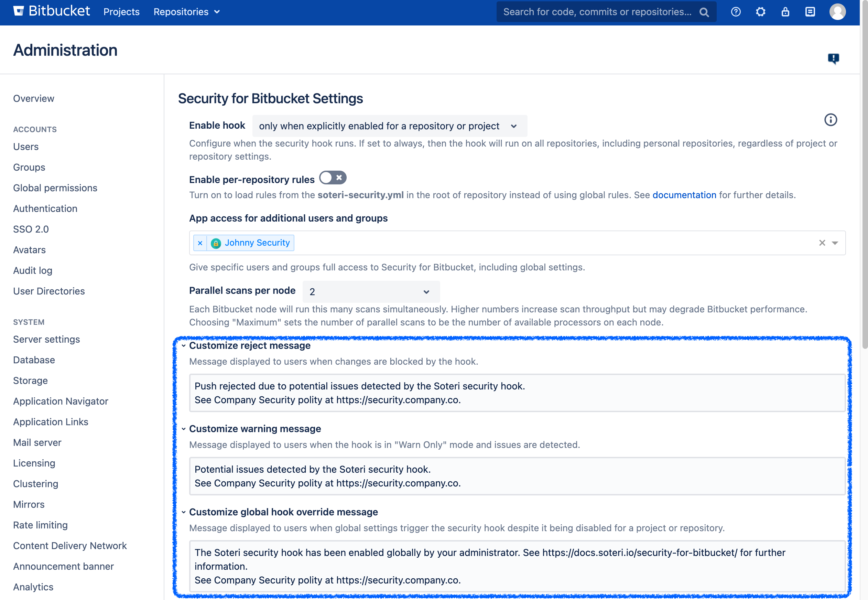Toggle the Enable per-repository rules switch
Viewport: 868px width, 600px height.
pos(333,178)
